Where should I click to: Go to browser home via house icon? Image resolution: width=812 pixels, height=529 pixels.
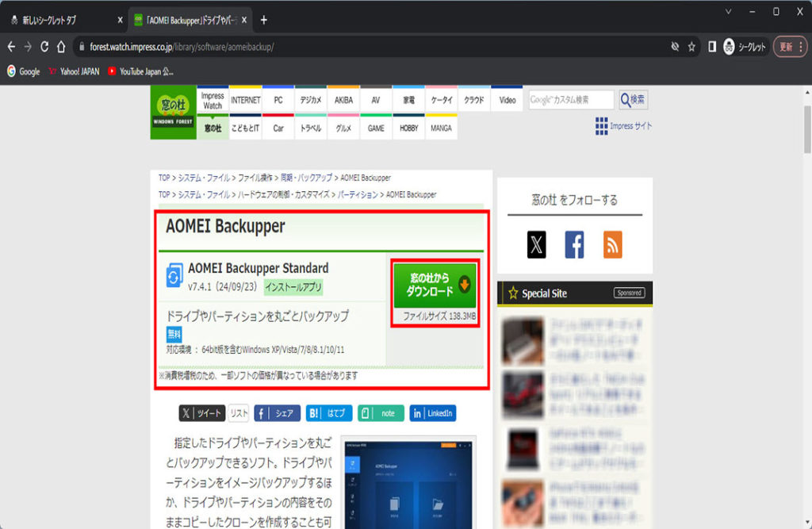tap(61, 47)
